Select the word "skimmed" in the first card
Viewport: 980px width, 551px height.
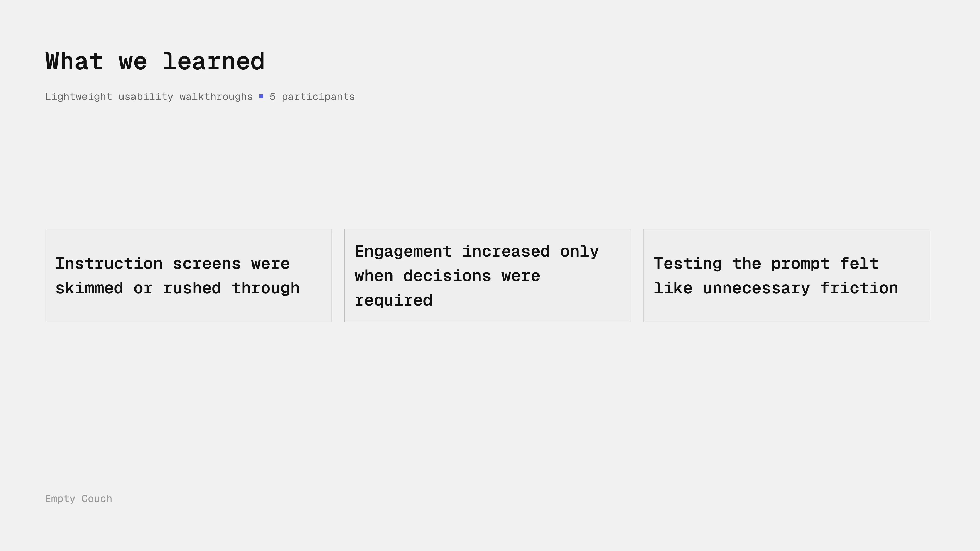(89, 288)
